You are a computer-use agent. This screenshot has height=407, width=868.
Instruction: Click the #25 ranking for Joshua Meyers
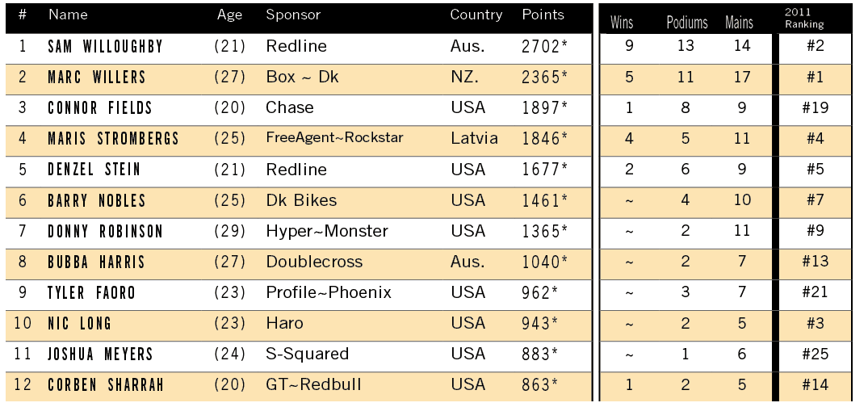[815, 355]
